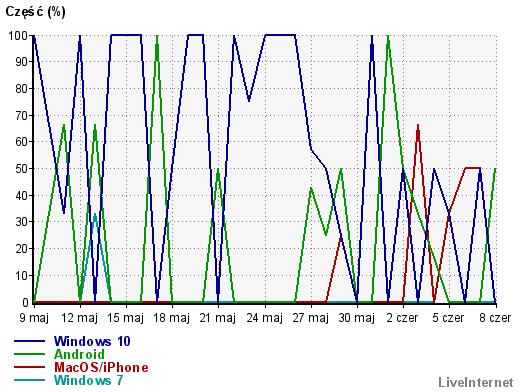Click the 50 percent axis label
This screenshot has width=520, height=392.
[22, 169]
